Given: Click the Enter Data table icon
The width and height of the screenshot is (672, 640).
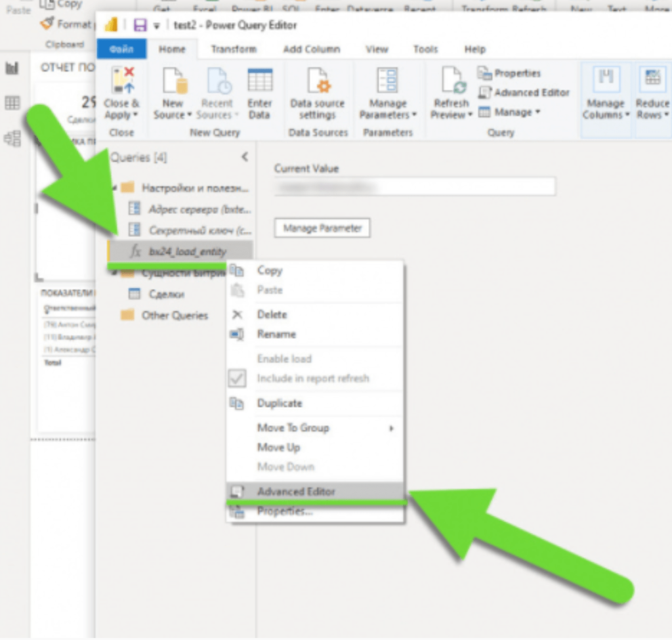Looking at the screenshot, I should (x=260, y=81).
